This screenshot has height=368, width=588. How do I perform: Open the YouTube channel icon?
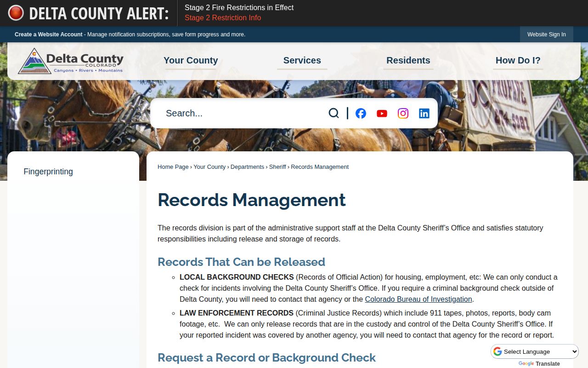click(x=382, y=113)
